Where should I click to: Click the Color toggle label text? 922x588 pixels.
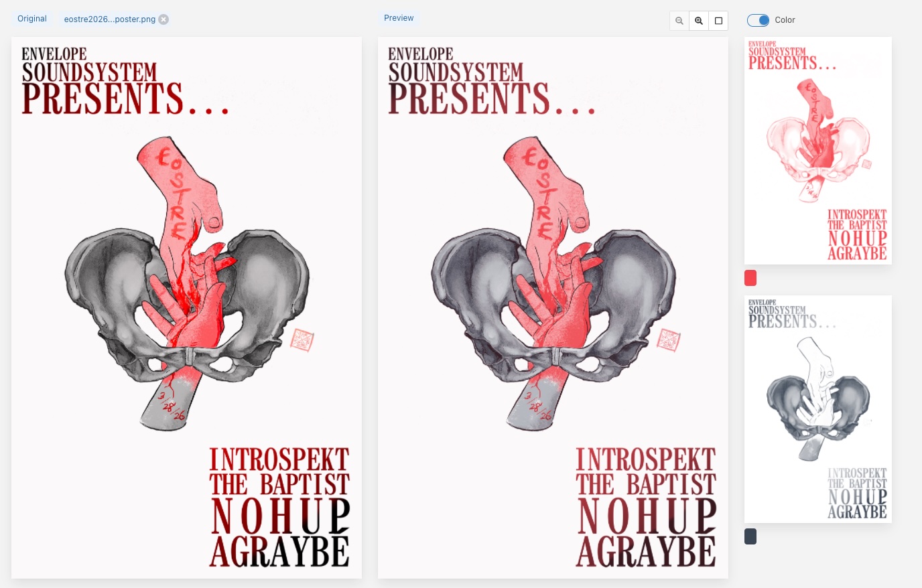pos(785,20)
